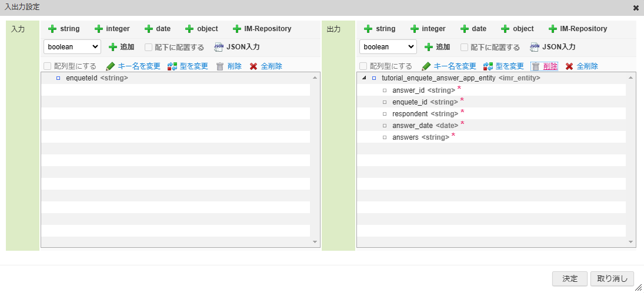
Task: Collapse tutorial_enquete_answer_app_entity tree node
Action: (364, 78)
